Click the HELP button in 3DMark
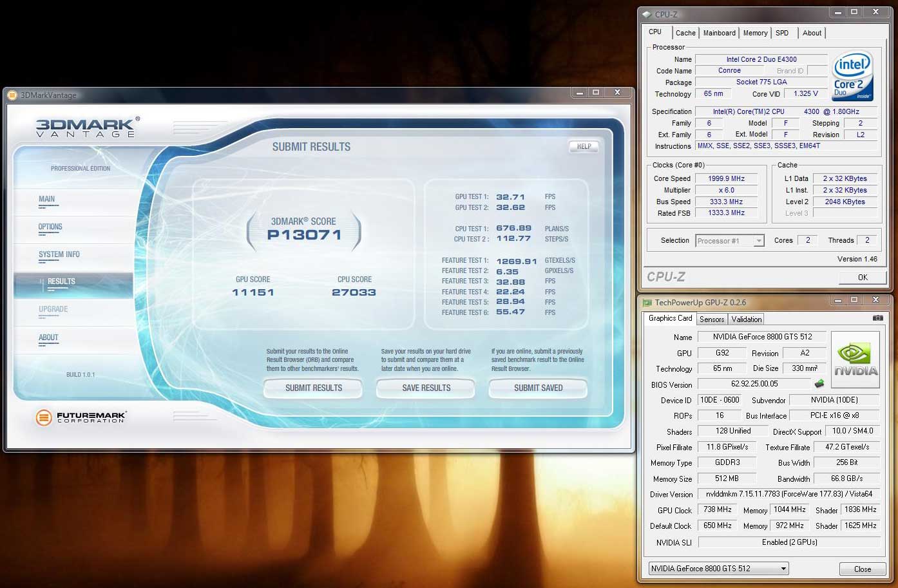Image resolution: width=898 pixels, height=588 pixels. pyautogui.click(x=584, y=147)
